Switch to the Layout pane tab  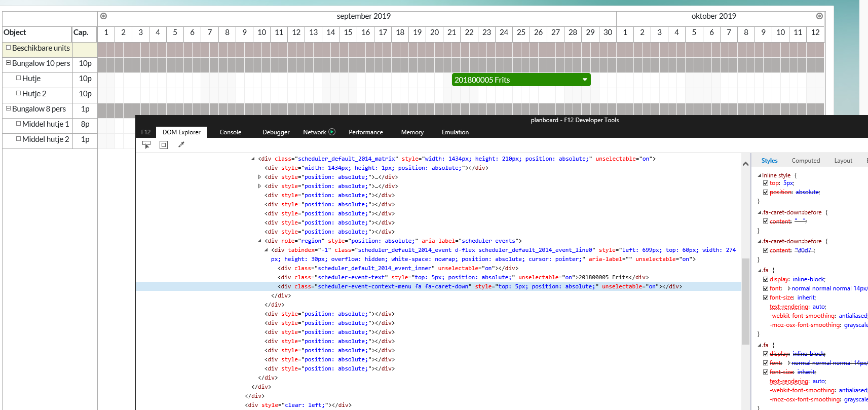coord(843,161)
